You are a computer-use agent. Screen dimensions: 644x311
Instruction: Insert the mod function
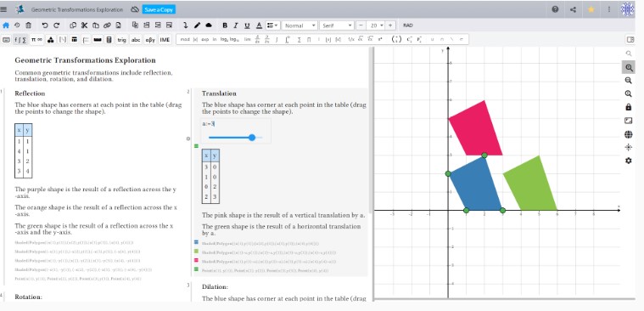pos(185,39)
